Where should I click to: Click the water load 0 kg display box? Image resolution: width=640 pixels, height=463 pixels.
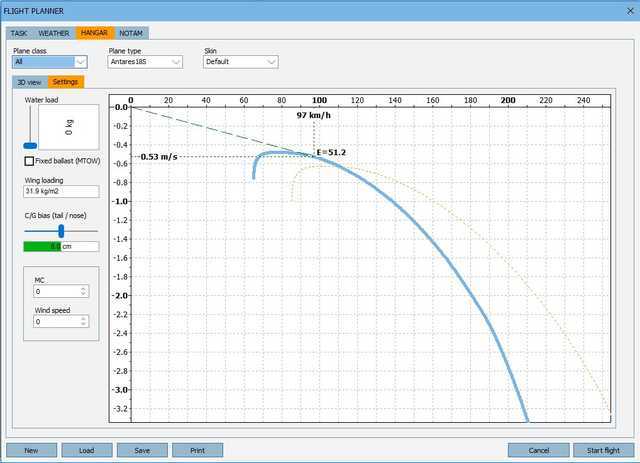coord(69,127)
